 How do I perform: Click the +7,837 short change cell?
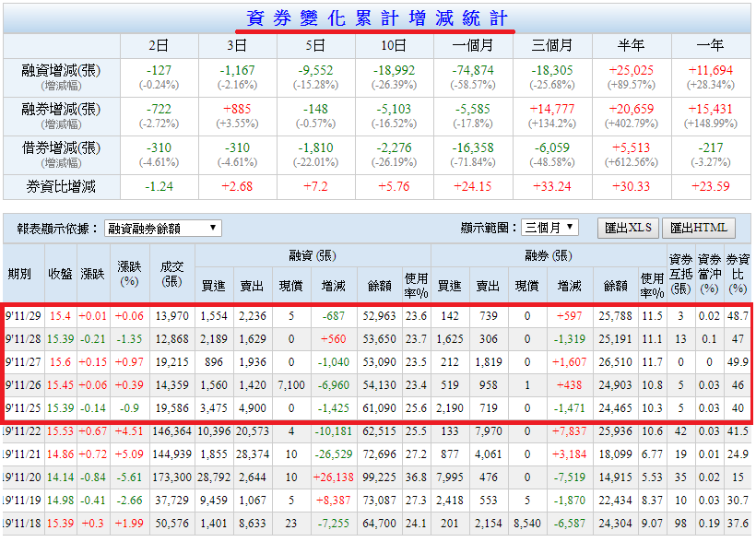569,431
